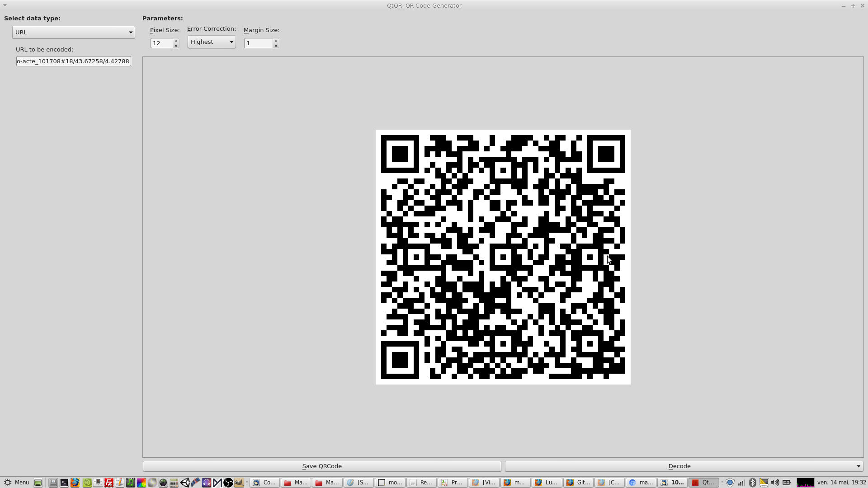Open Firefox launcher in taskbar
The image size is (868, 488).
[75, 483]
